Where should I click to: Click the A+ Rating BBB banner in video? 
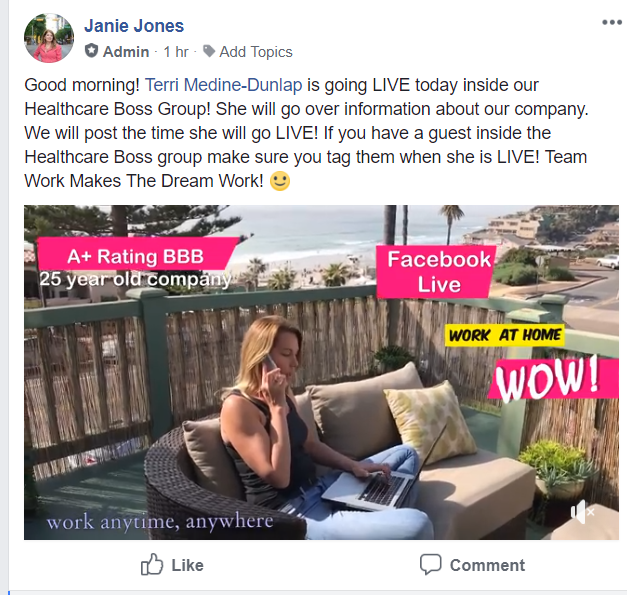tap(136, 256)
